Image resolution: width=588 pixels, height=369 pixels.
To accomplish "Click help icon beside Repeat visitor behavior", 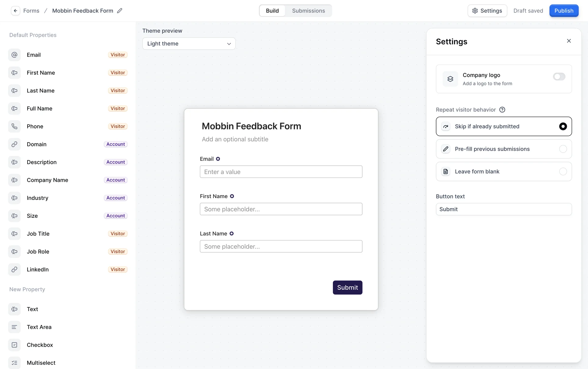I will point(502,110).
